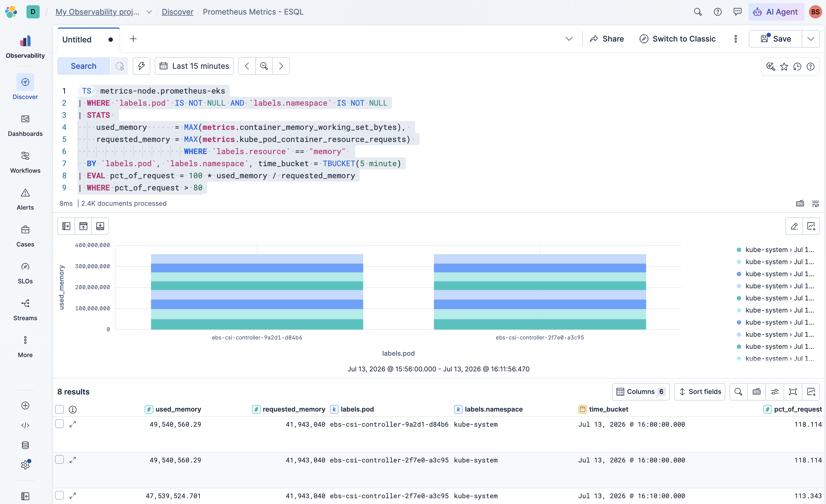Viewport: 826px width, 504px height.
Task: Open the tabs list chevron dropdown
Action: (x=569, y=39)
